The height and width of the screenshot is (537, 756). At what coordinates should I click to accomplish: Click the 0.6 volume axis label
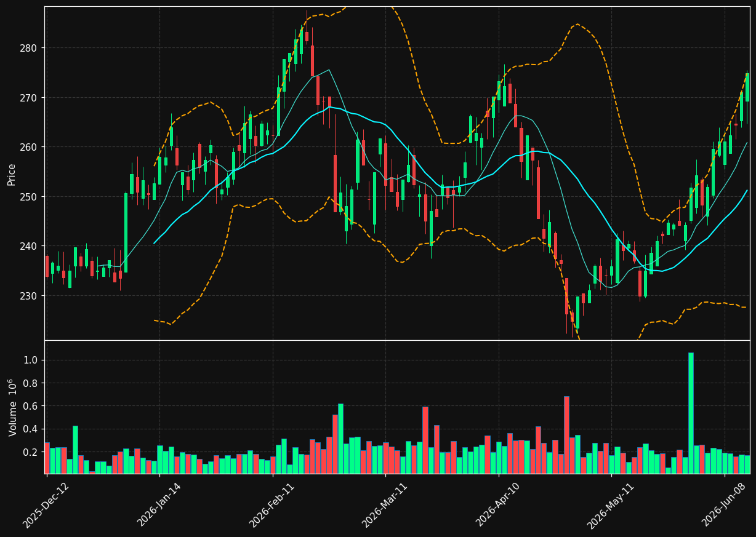[x=32, y=406]
